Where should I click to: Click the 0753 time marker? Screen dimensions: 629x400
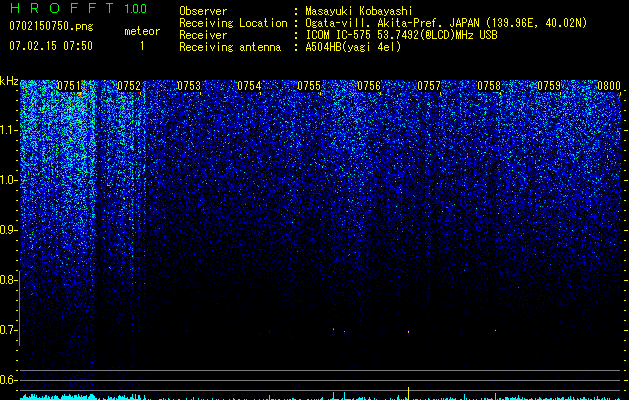click(x=189, y=86)
